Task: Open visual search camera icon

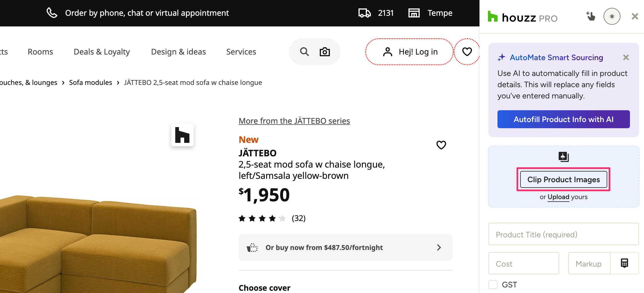Action: click(x=325, y=52)
